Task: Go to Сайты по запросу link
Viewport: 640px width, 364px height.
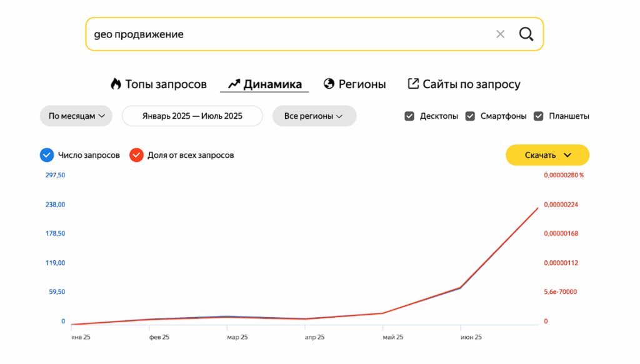Action: click(x=471, y=84)
